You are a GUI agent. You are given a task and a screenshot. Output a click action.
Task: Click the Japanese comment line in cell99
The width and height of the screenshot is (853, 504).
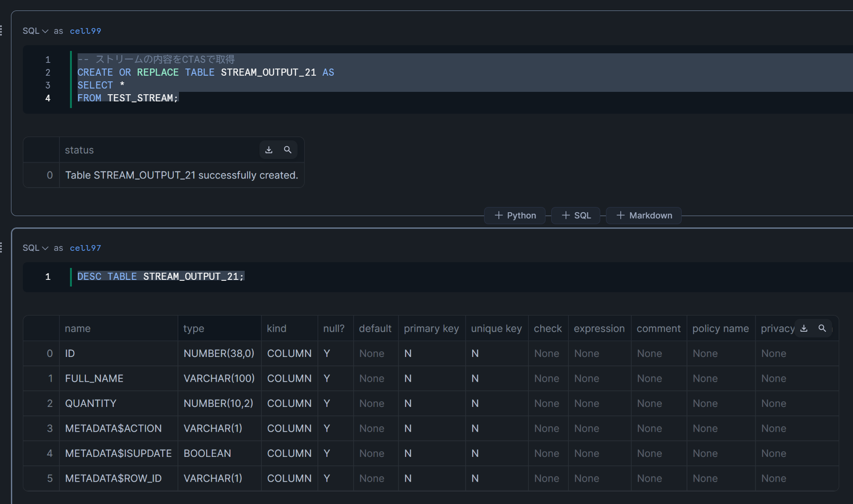coord(156,59)
